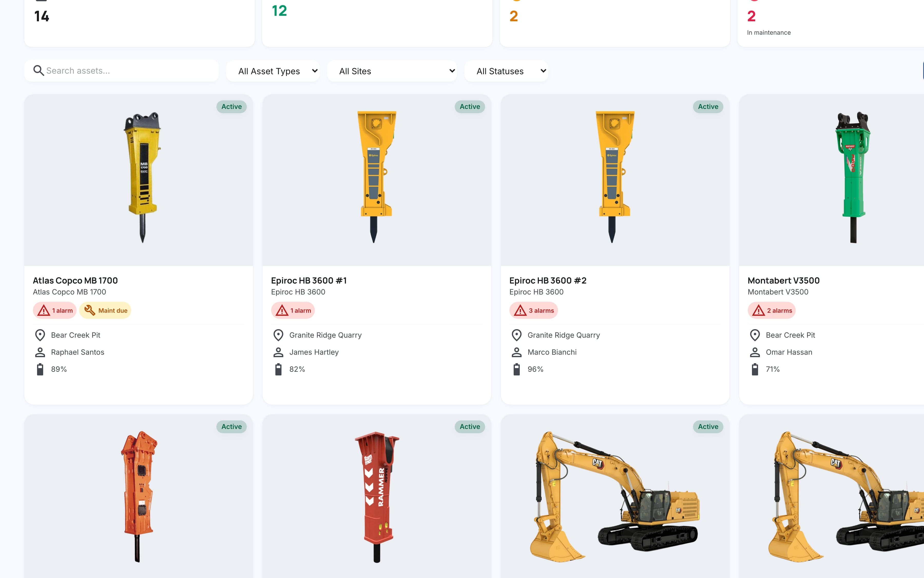Image resolution: width=924 pixels, height=578 pixels.
Task: Click Active badge on orange NPK hammer card
Action: point(231,427)
